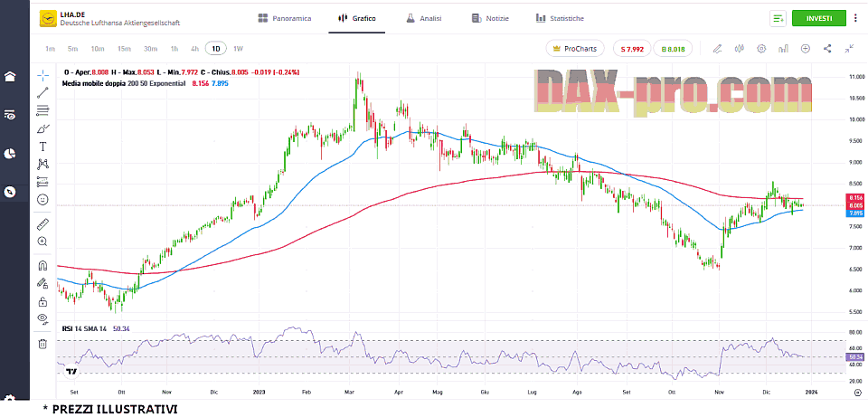The height and width of the screenshot is (417, 868).
Task: Open the Discover compass sidebar icon
Action: (x=9, y=192)
